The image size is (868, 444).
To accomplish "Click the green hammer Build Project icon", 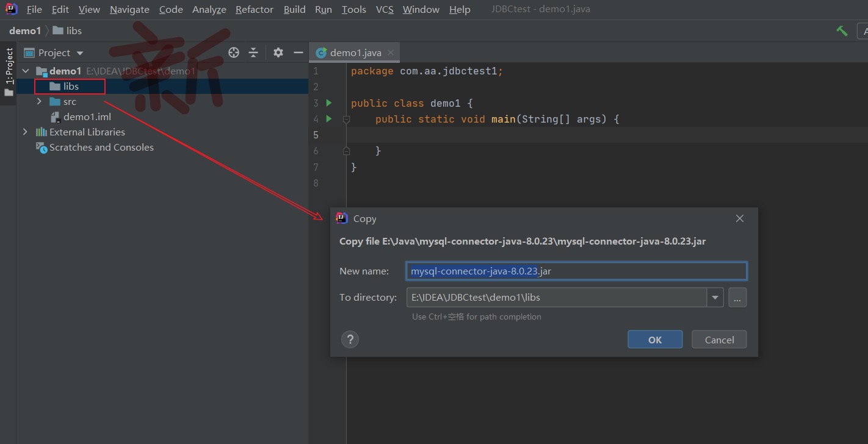I will point(842,30).
